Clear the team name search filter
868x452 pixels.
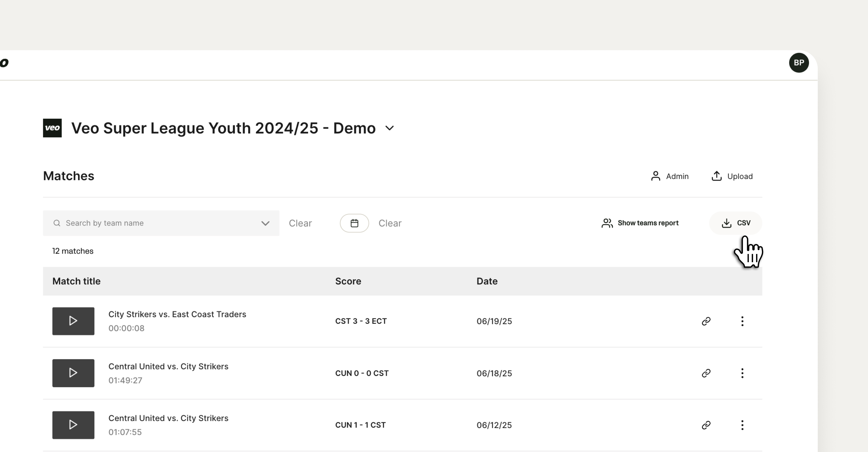click(x=300, y=223)
